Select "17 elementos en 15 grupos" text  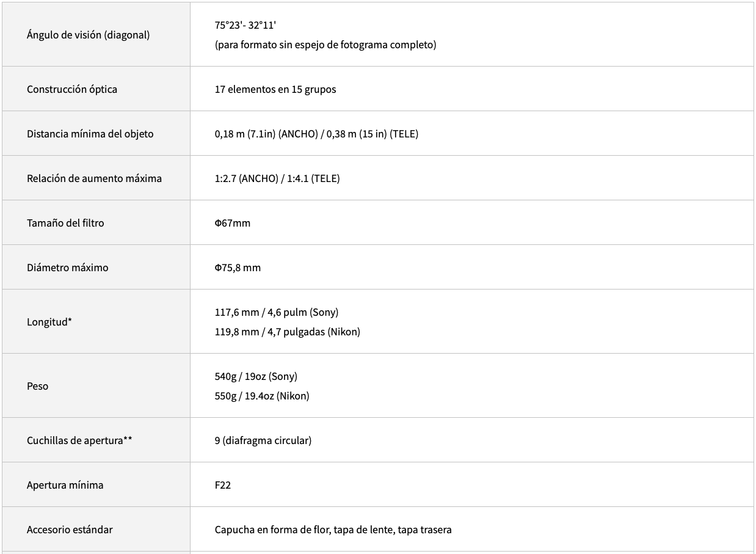275,89
